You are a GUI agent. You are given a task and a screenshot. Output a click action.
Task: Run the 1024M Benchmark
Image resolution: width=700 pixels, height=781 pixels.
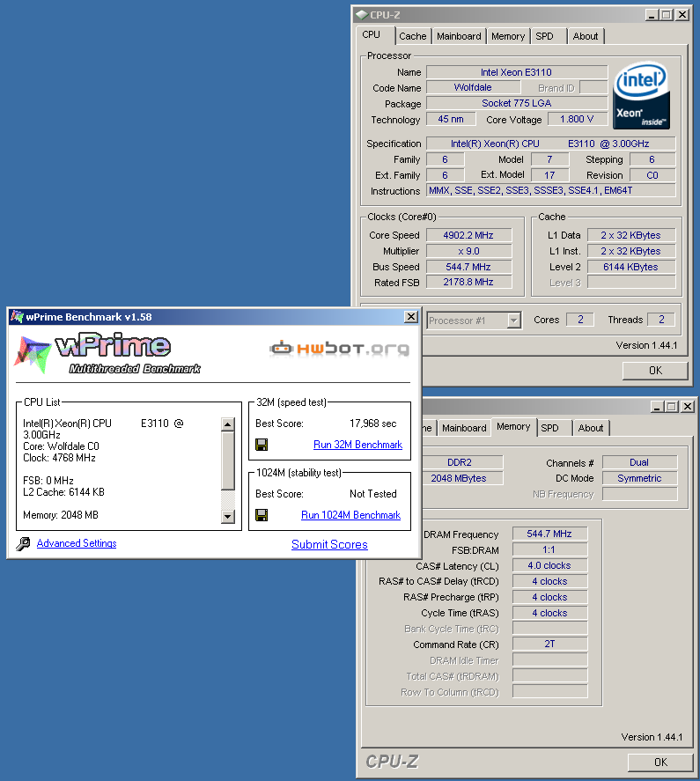click(350, 515)
